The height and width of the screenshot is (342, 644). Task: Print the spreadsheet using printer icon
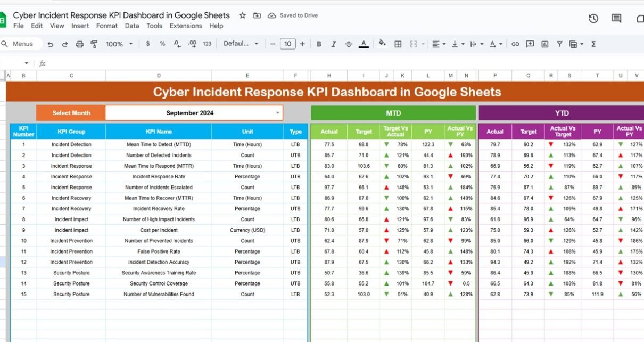pos(80,44)
